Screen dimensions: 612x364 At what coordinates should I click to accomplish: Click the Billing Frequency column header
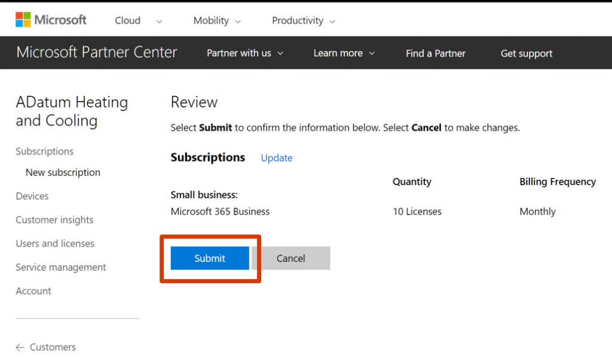coord(558,182)
